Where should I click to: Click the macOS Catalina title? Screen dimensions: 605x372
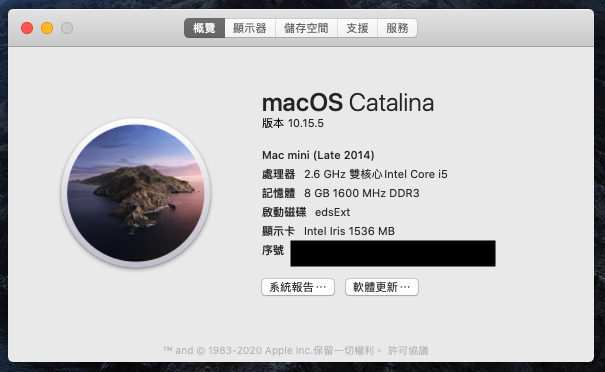click(x=348, y=103)
